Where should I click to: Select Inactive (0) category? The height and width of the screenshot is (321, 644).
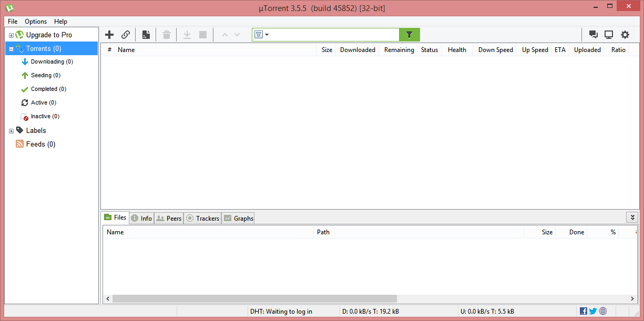(45, 116)
